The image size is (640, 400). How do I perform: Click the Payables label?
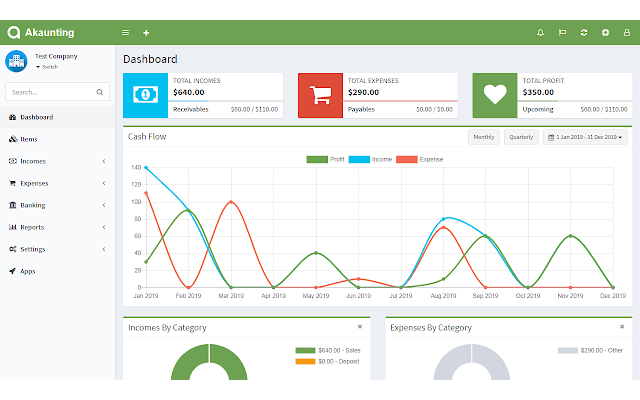[361, 109]
